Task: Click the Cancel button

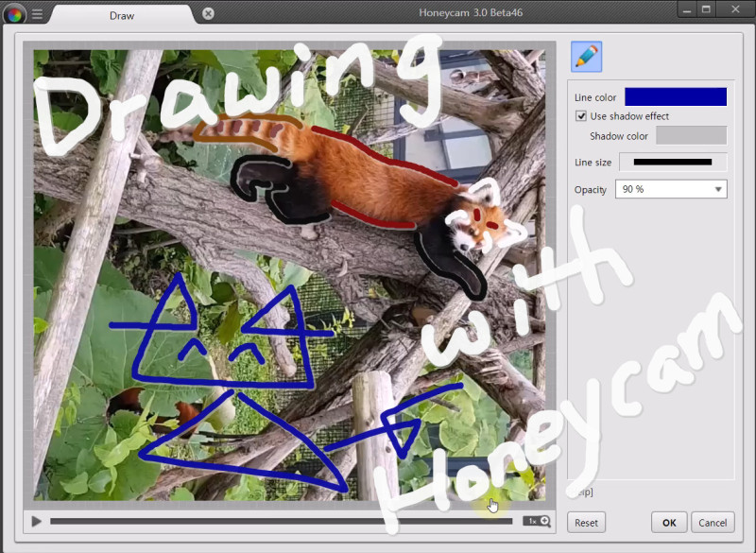Action: click(x=713, y=522)
